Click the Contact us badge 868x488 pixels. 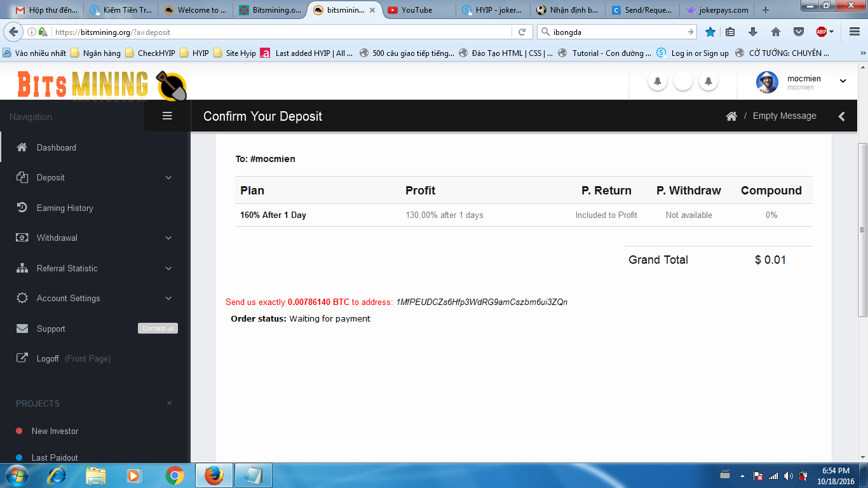point(158,329)
